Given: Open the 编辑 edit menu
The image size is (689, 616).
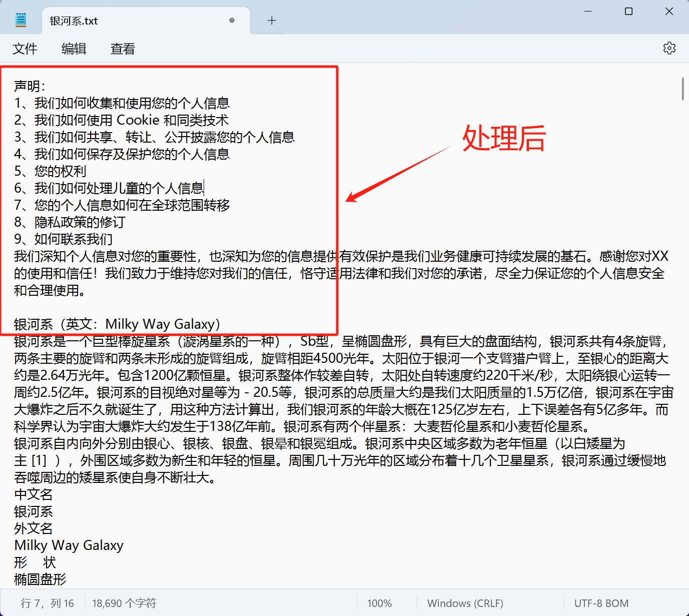Looking at the screenshot, I should point(73,48).
